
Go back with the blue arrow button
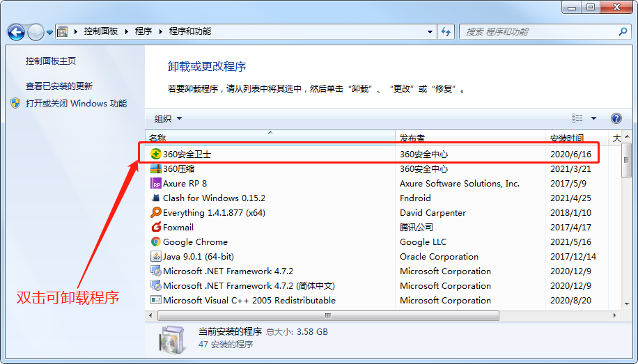click(16, 32)
